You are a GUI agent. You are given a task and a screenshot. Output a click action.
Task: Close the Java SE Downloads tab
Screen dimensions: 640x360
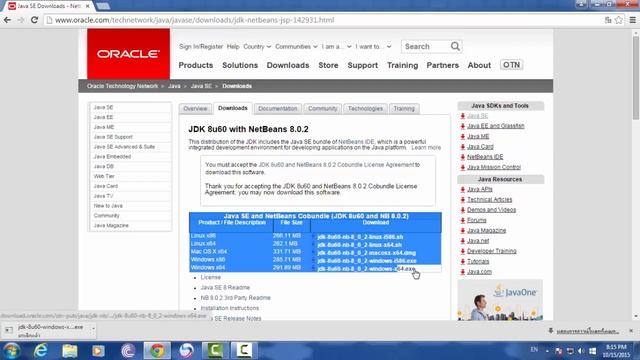(87, 6)
